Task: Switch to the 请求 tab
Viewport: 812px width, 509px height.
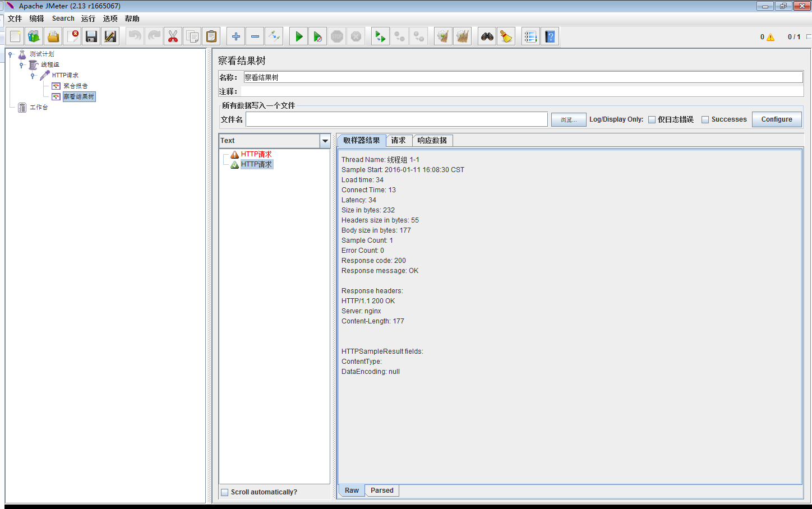Action: 399,141
